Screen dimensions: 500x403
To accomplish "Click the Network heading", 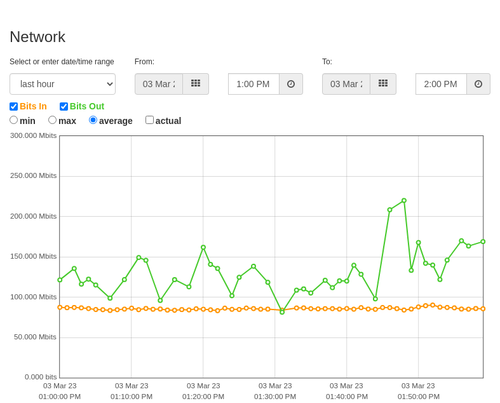I will tap(37, 37).
